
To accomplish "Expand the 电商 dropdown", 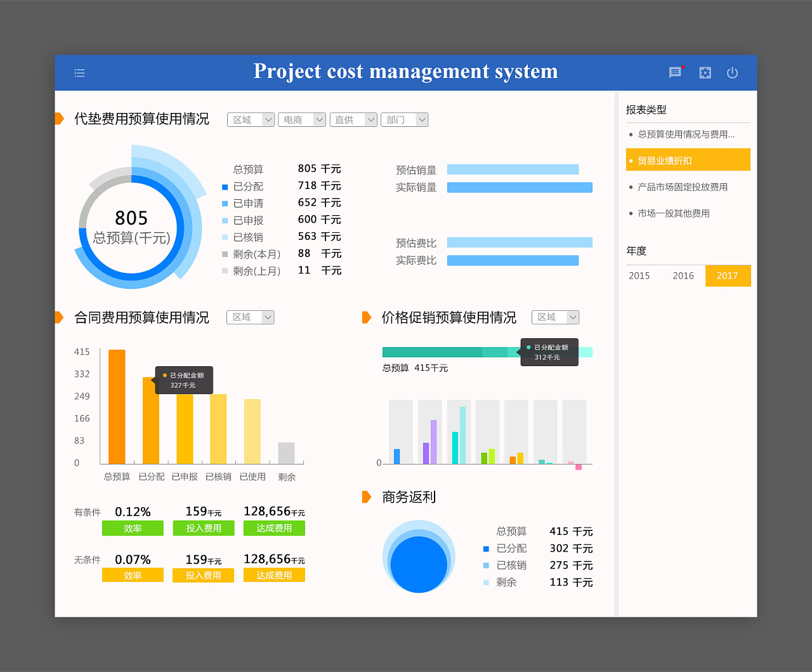I will click(x=302, y=120).
